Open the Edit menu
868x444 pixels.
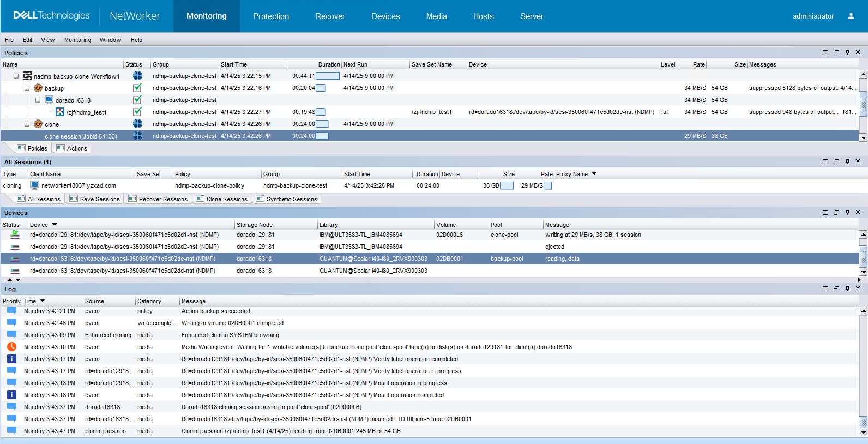[27, 40]
